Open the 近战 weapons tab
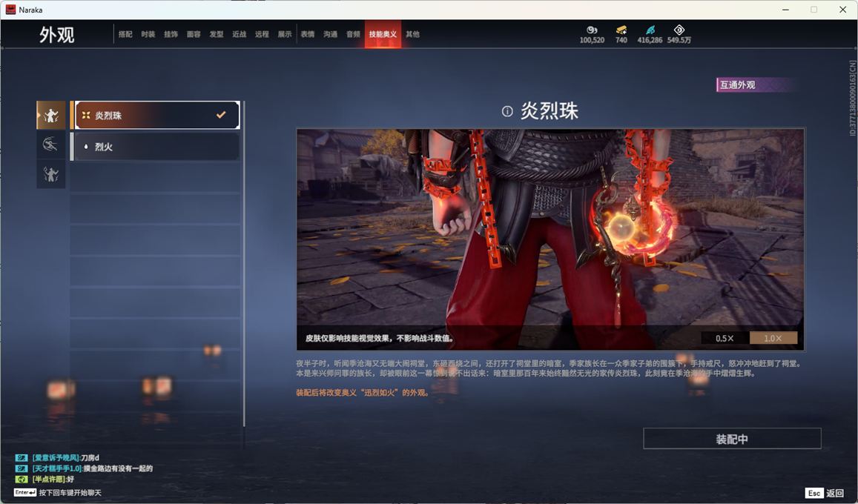The width and height of the screenshot is (858, 504). click(x=239, y=34)
